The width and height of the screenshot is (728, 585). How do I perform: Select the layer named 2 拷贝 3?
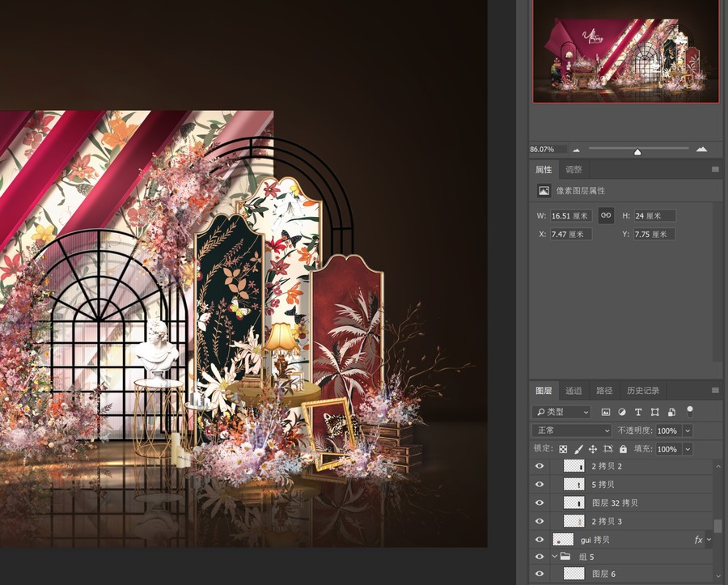click(x=607, y=521)
